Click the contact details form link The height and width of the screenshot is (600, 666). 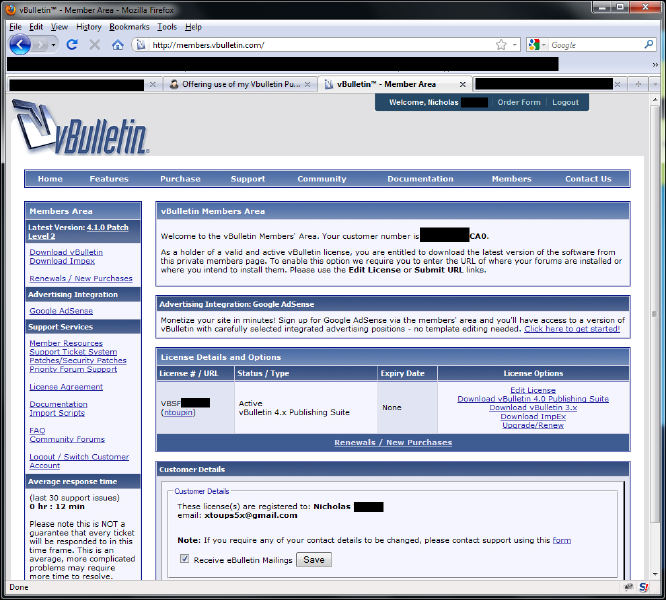point(561,540)
